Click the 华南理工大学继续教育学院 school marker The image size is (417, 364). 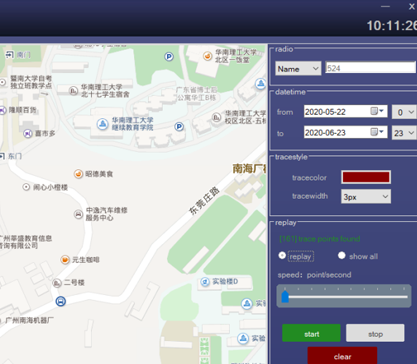click(102, 124)
